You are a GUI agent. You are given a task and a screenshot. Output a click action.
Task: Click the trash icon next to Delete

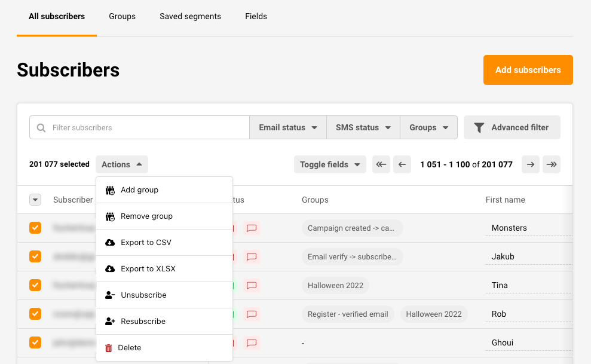(109, 348)
